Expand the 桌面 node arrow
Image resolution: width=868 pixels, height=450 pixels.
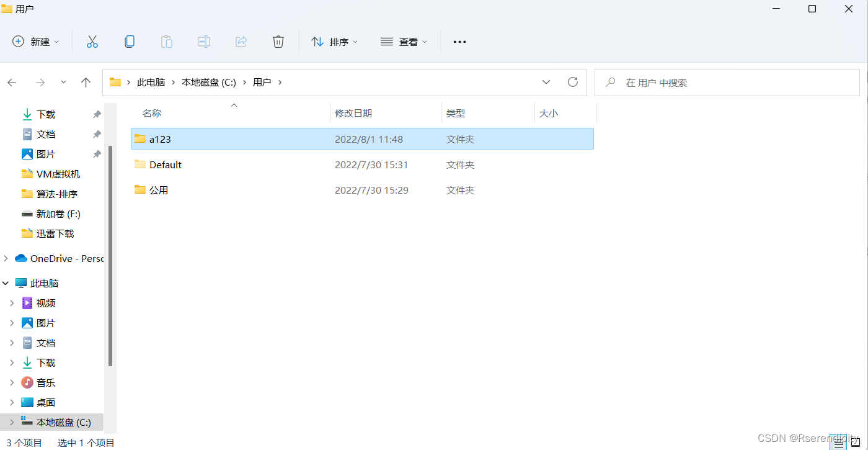tap(12, 402)
